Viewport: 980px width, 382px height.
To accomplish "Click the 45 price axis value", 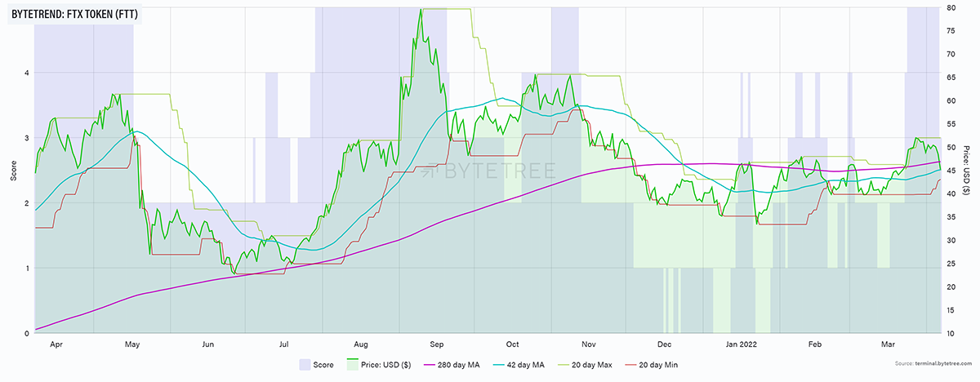I will [x=951, y=170].
